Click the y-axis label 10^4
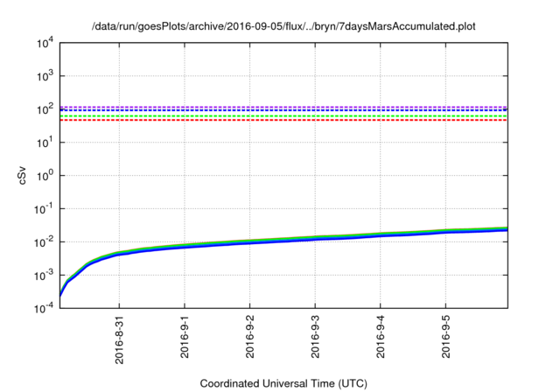 click(45, 44)
